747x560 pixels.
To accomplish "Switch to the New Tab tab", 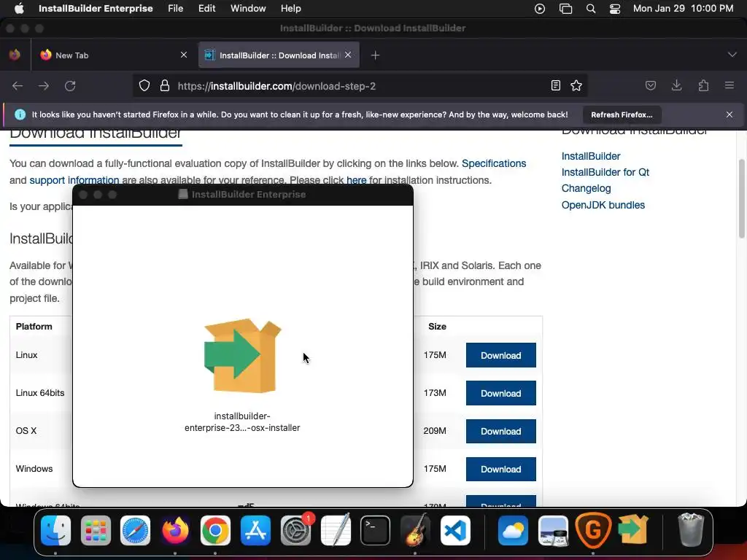I will tap(115, 55).
